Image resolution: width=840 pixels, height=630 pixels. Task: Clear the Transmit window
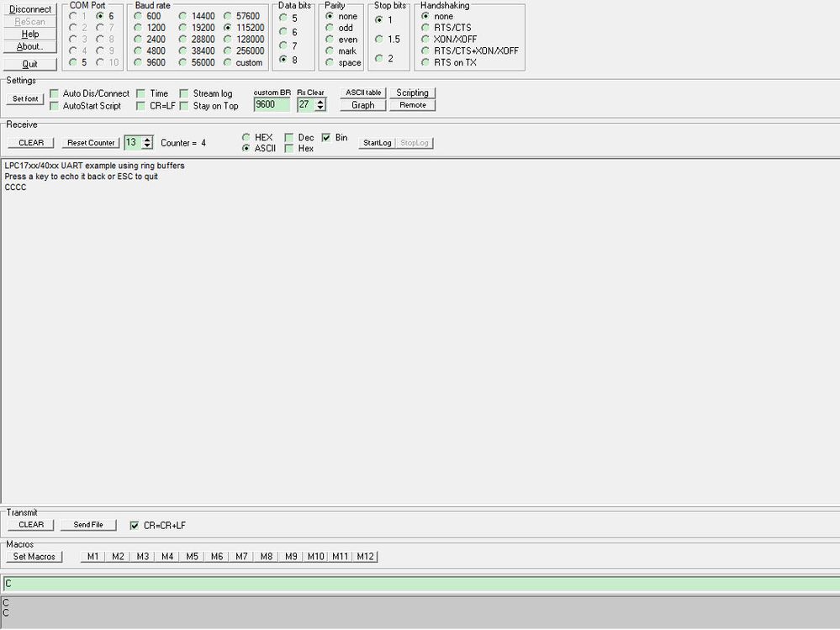pos(31,525)
